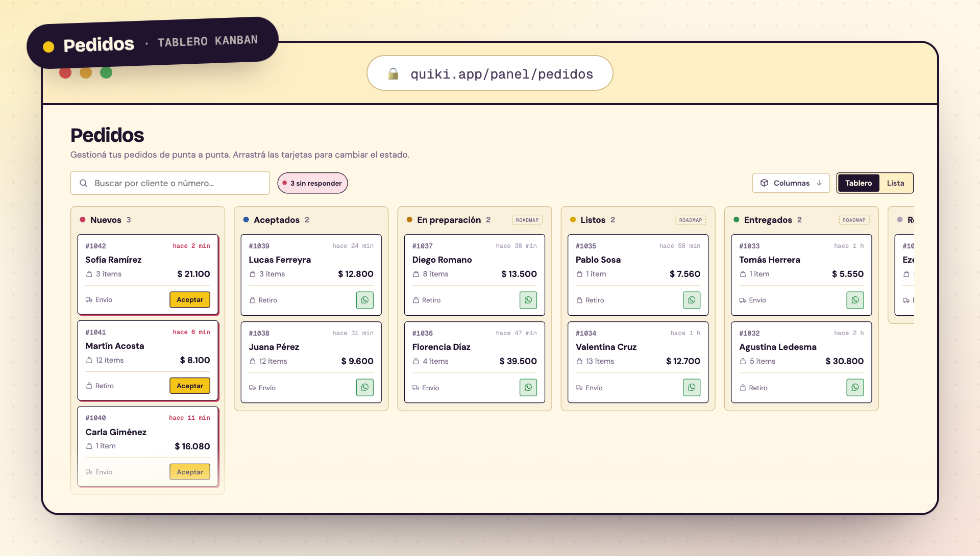Click WhatsApp icon on Agustina Ledesma card
The image size is (980, 556).
coord(855,388)
